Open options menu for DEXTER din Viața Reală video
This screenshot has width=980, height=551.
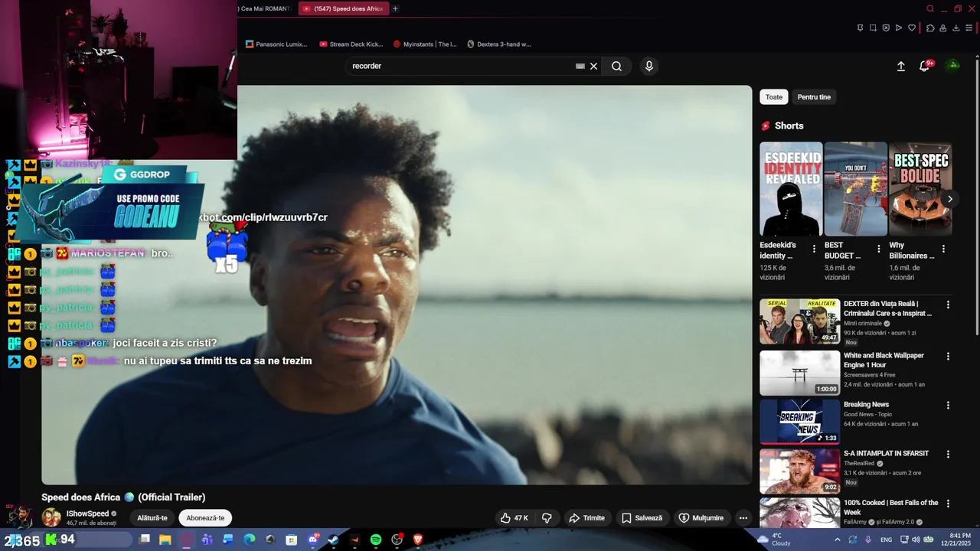[948, 305]
